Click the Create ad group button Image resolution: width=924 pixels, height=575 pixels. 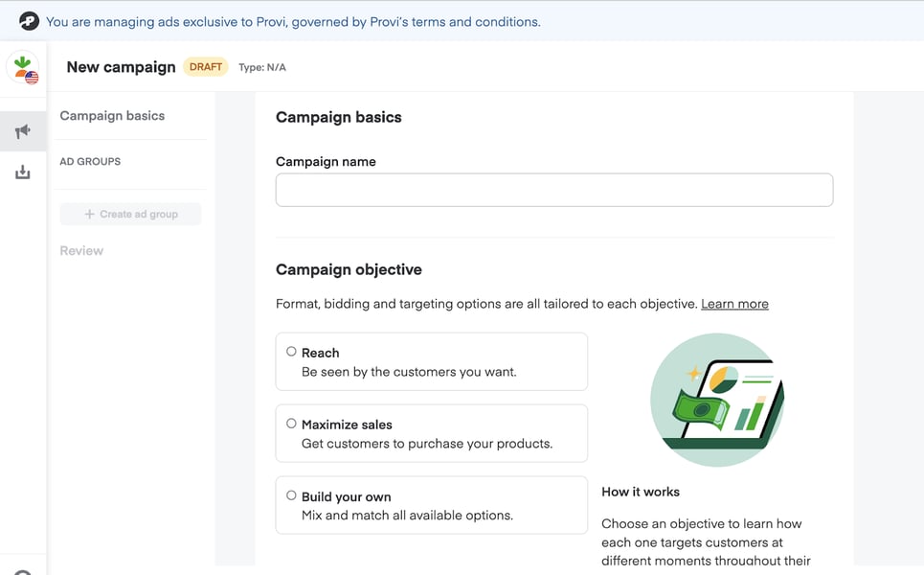[130, 214]
